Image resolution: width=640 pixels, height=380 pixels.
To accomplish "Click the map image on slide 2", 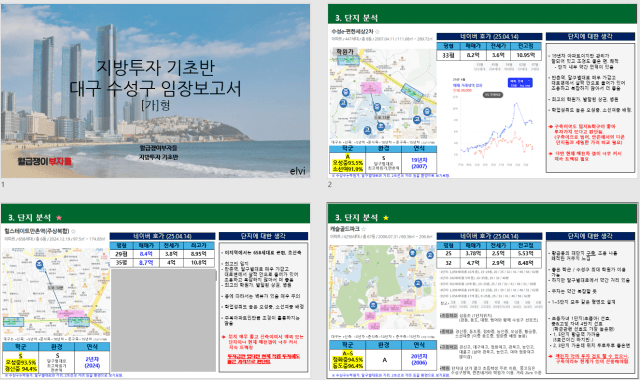I will coord(383,94).
